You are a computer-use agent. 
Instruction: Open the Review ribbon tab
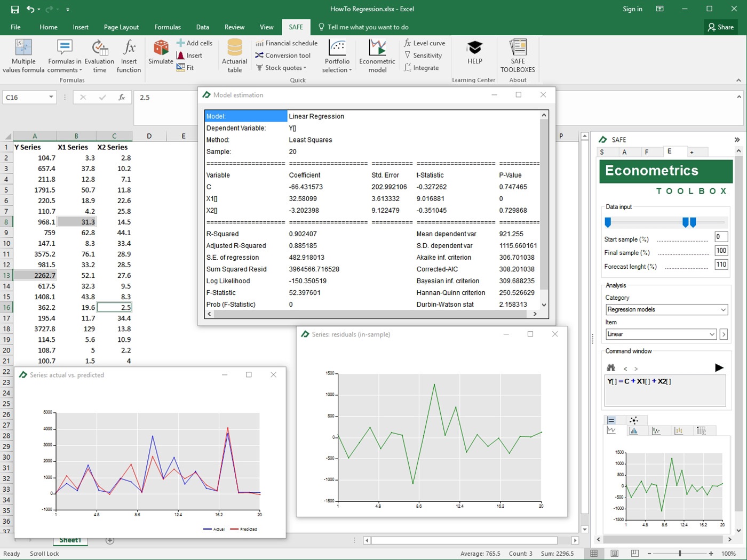tap(234, 27)
